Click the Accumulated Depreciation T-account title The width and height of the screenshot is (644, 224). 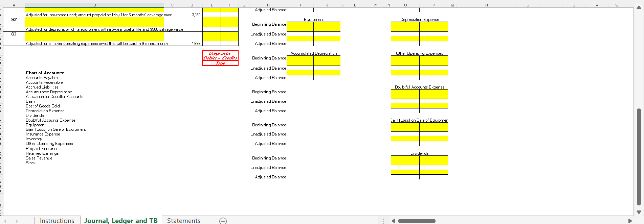pyautogui.click(x=314, y=53)
